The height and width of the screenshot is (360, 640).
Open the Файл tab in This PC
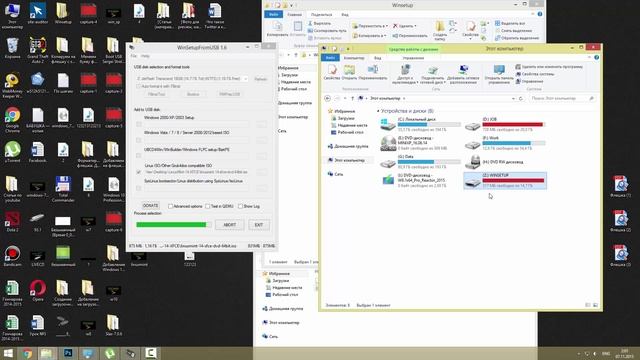(x=330, y=58)
